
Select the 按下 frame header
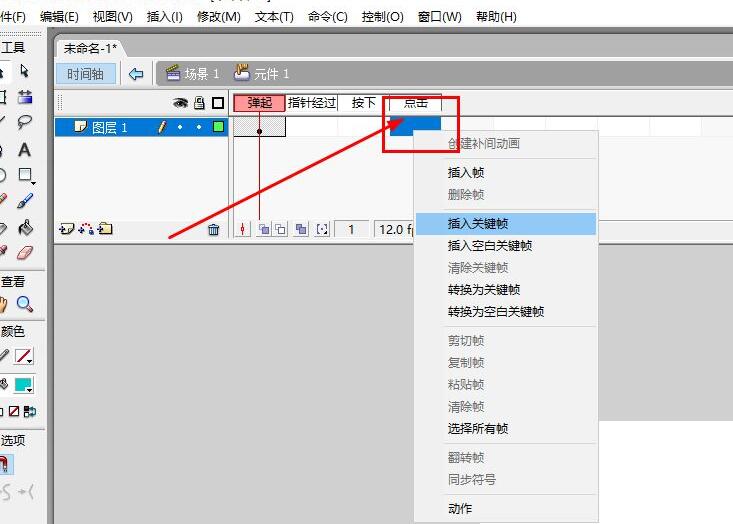pyautogui.click(x=363, y=103)
